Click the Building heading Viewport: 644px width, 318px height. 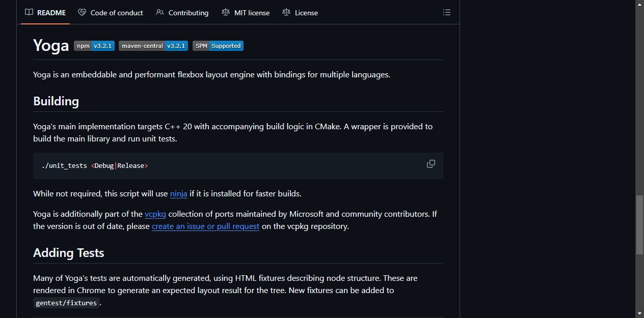[x=56, y=101]
